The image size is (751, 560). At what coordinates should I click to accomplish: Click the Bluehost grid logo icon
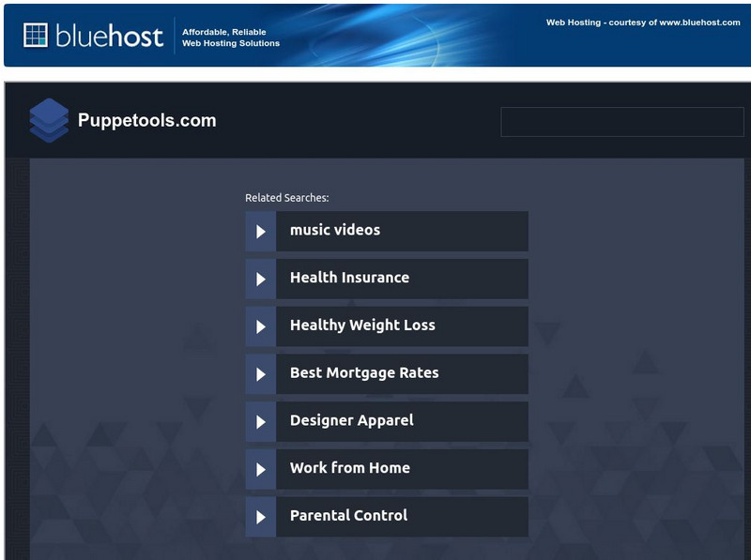[x=36, y=34]
